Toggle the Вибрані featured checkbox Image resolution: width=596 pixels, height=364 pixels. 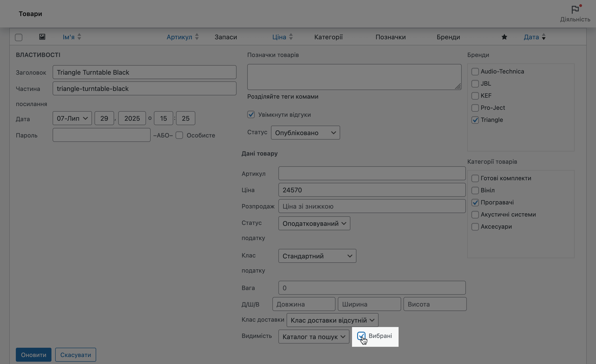361,336
